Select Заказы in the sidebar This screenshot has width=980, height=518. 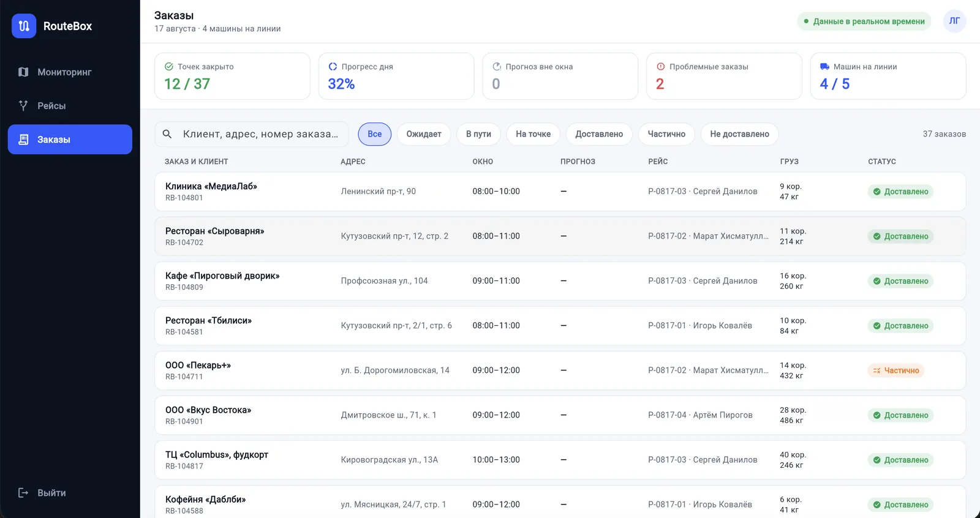70,140
